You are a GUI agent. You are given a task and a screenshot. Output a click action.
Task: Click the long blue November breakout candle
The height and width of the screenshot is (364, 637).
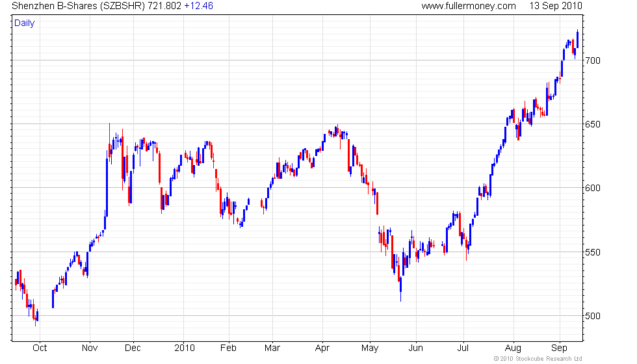point(107,185)
